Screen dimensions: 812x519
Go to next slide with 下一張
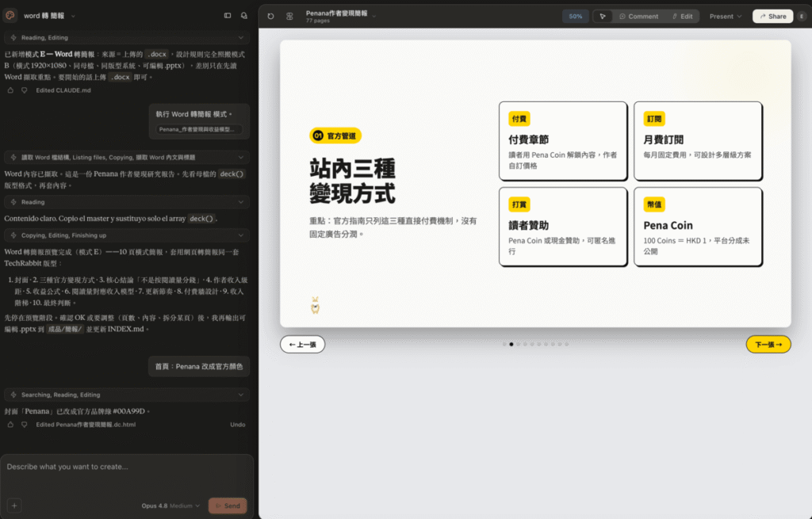click(x=768, y=345)
